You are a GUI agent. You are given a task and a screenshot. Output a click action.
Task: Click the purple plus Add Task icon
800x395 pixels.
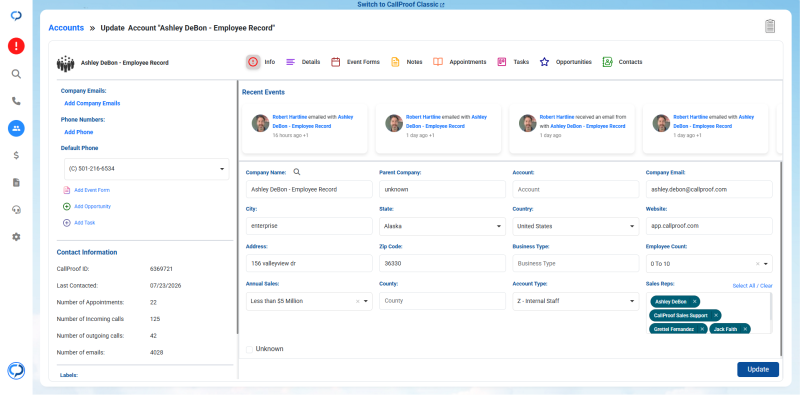click(x=66, y=223)
